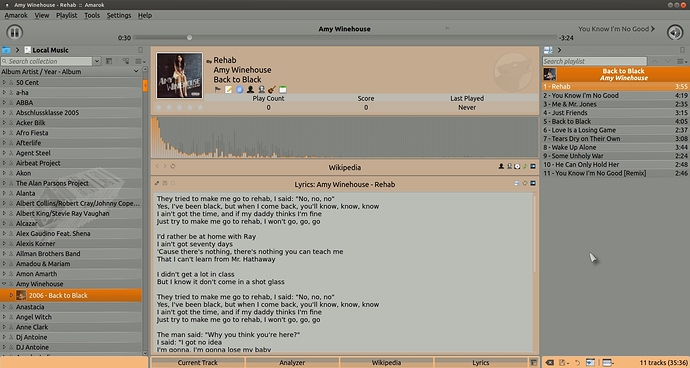
Task: Click the edit track details notepad icon
Action: (x=228, y=89)
